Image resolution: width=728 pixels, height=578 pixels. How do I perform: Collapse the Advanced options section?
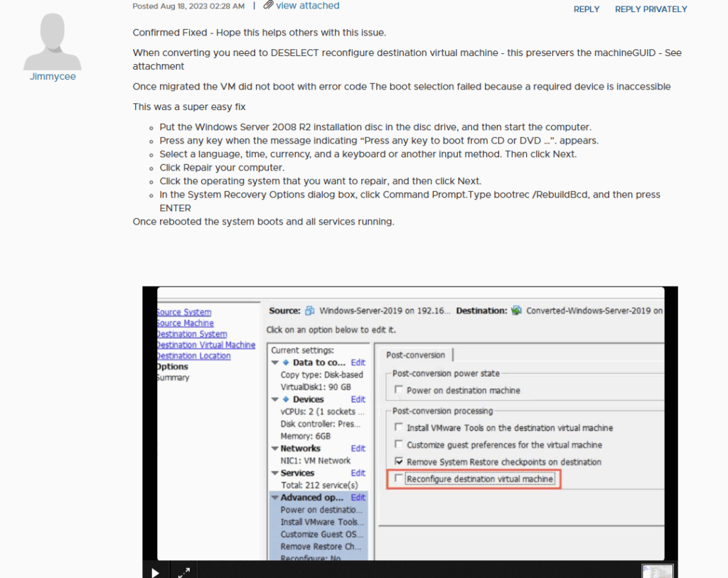click(x=274, y=498)
